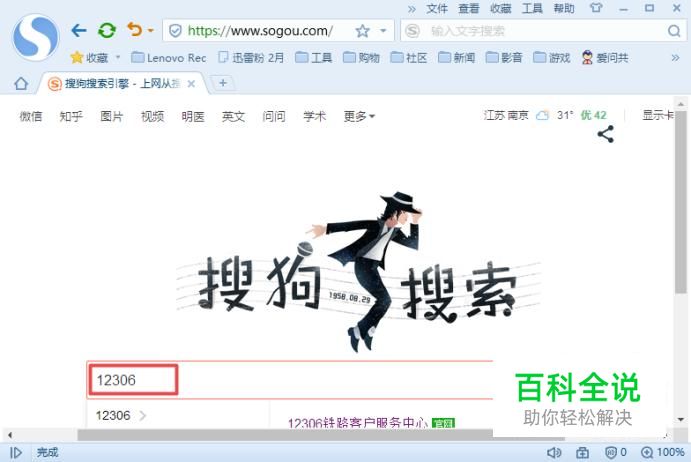This screenshot has width=691, height=462.
Task: Select the 搜狗搜索引擎 tab
Action: (122, 83)
